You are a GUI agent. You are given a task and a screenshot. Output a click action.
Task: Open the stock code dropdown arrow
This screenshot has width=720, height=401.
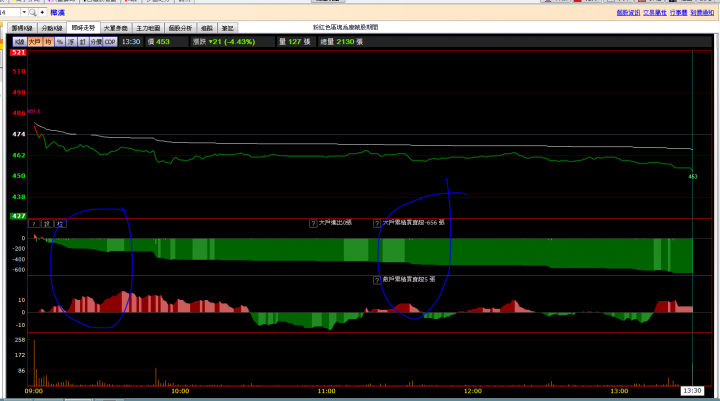pyautogui.click(x=24, y=12)
